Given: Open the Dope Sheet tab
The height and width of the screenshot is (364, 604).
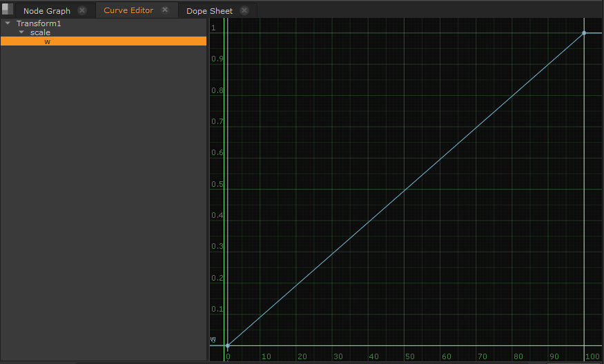Looking at the screenshot, I should point(209,11).
